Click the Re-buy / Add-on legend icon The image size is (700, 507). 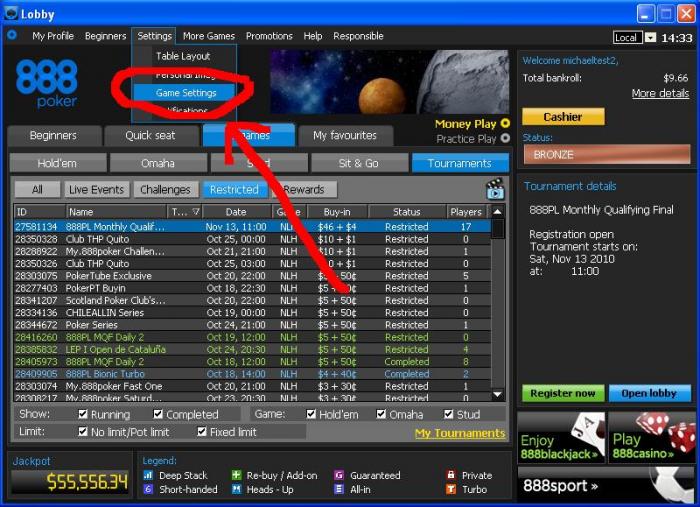point(236,475)
